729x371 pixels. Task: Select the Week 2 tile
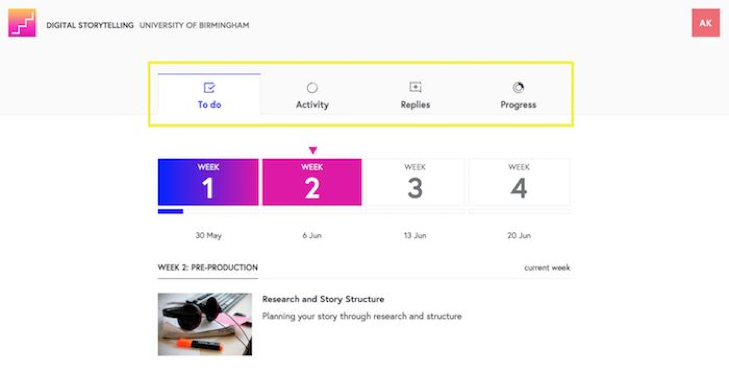[x=312, y=182]
